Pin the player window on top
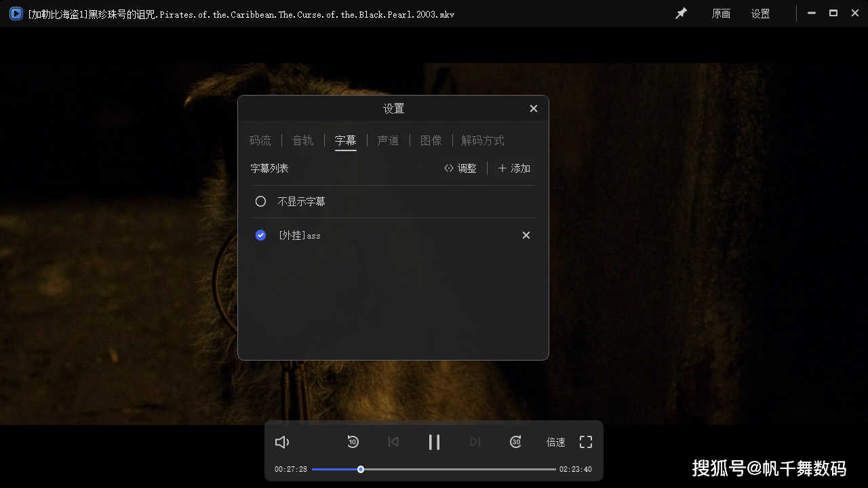 click(681, 14)
